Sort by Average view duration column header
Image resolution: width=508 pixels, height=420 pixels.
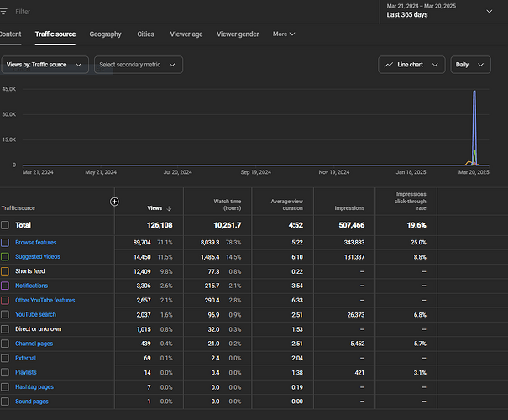(x=286, y=205)
